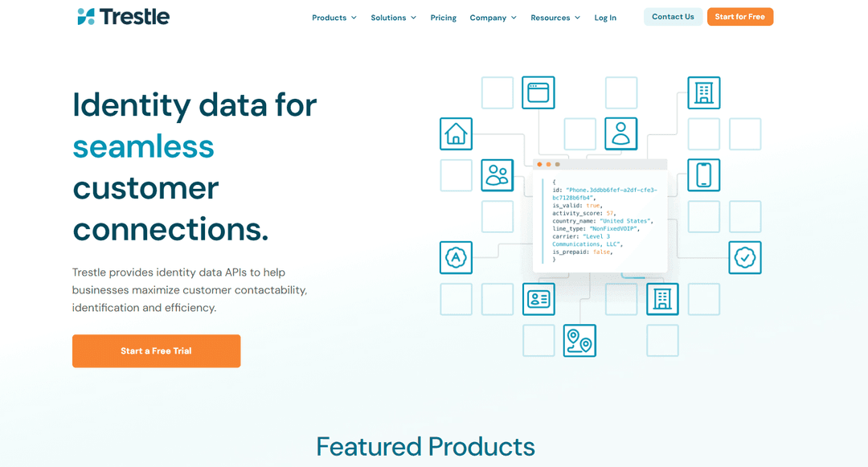The image size is (868, 467).
Task: Click the letter A badge icon
Action: [456, 257]
